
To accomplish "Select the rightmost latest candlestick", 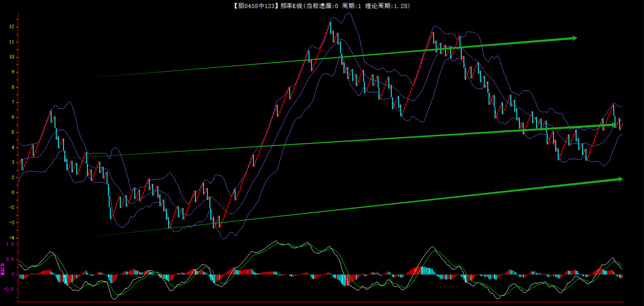I will 622,126.
